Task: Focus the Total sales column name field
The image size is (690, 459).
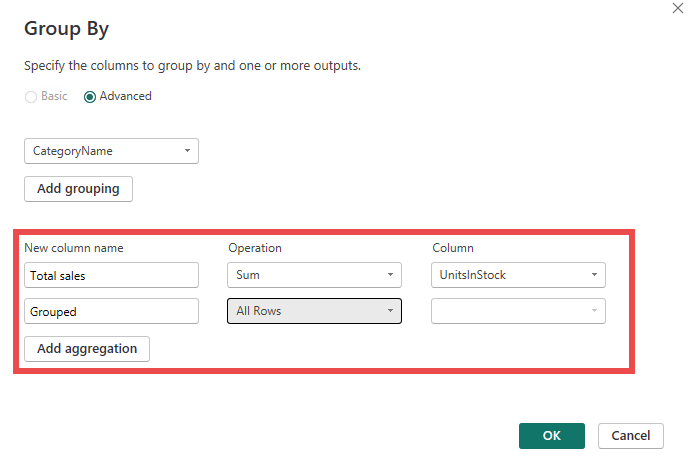Action: tap(110, 275)
